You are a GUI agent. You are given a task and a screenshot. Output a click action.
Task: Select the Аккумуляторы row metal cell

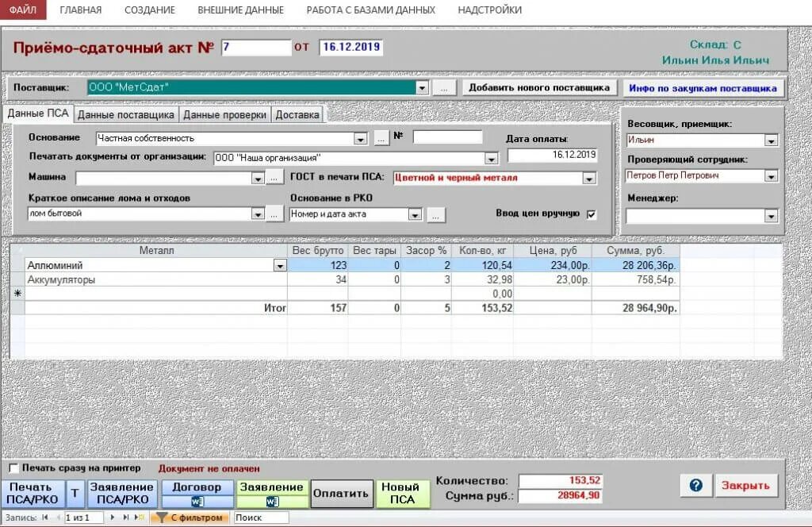[x=156, y=280]
